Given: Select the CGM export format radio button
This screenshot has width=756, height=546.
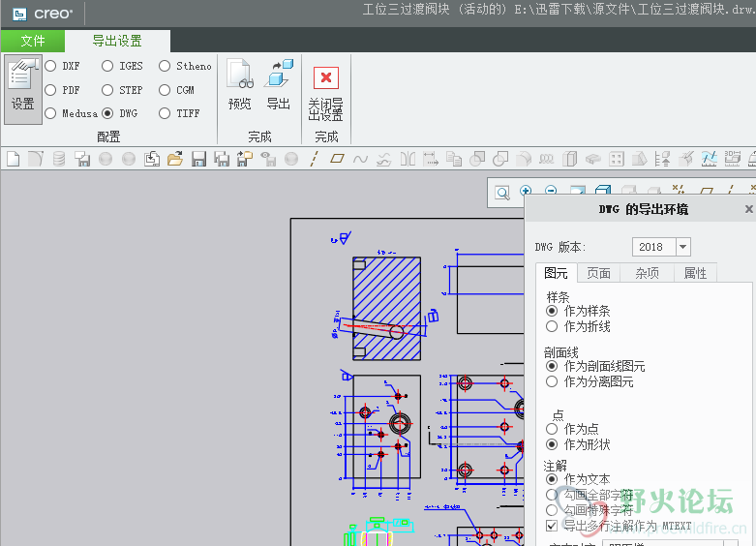Looking at the screenshot, I should tap(165, 90).
